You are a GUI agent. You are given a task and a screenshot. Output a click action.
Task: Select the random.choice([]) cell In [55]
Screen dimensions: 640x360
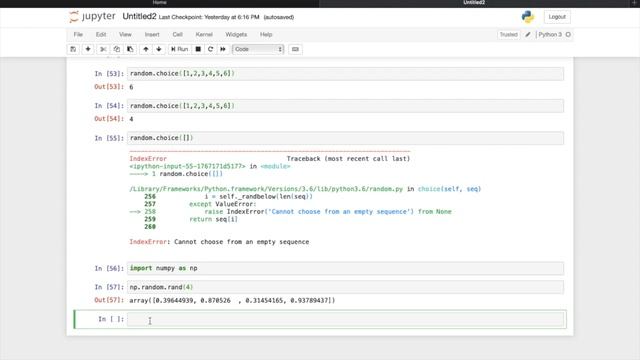tap(345, 138)
